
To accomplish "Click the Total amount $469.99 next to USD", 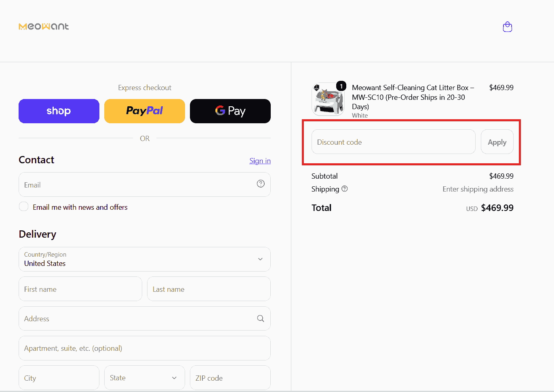I will [x=497, y=208].
